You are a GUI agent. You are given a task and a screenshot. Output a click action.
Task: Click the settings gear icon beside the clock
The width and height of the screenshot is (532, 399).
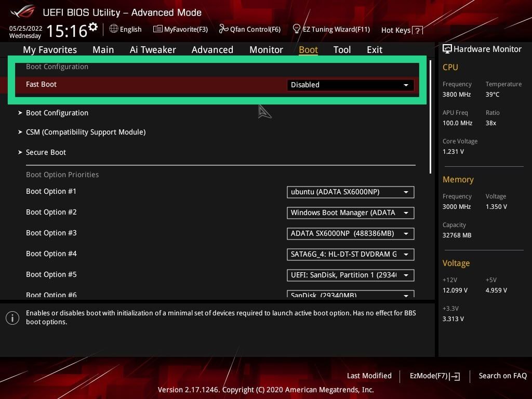[93, 26]
